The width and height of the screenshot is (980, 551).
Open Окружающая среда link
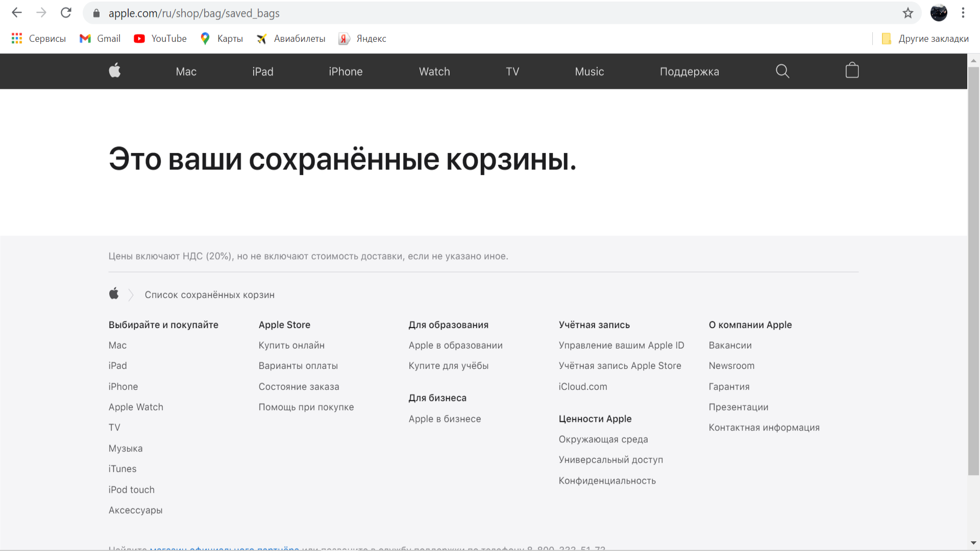pyautogui.click(x=603, y=439)
